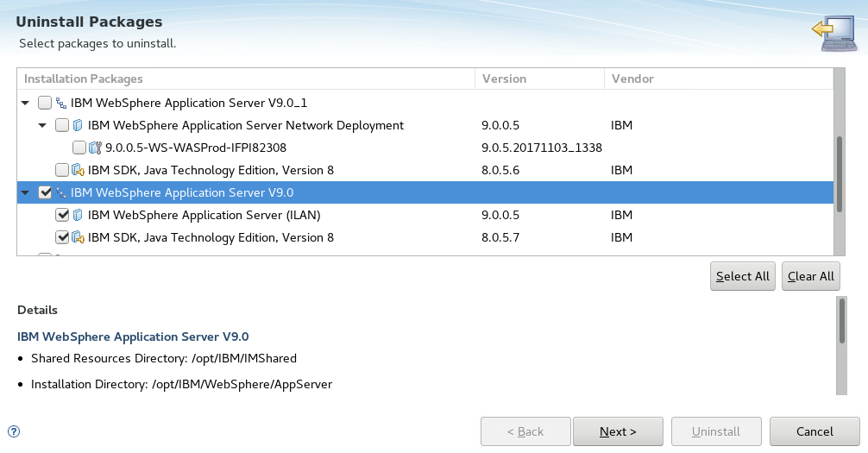Image resolution: width=868 pixels, height=453 pixels.
Task: Click the Vendor column header
Action: (719, 79)
